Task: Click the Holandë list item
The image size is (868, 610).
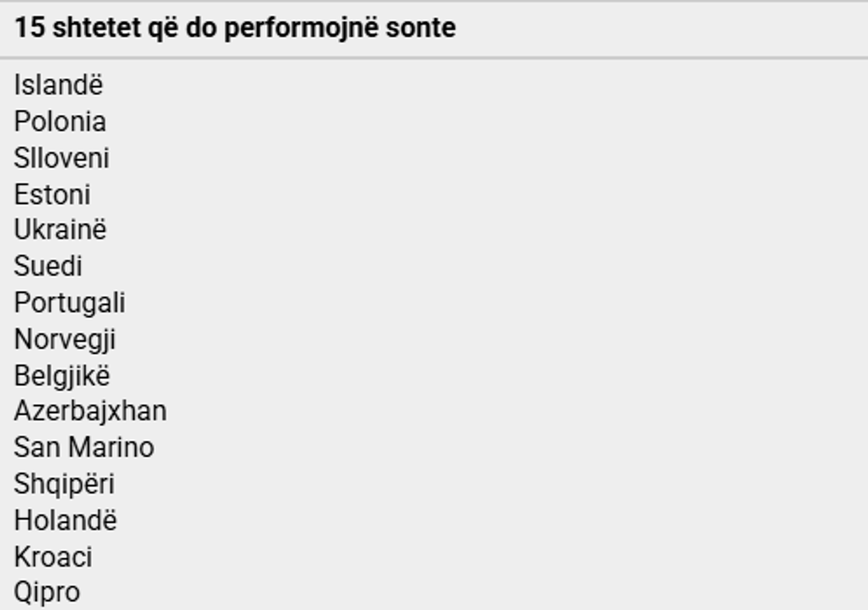Action: click(66, 520)
